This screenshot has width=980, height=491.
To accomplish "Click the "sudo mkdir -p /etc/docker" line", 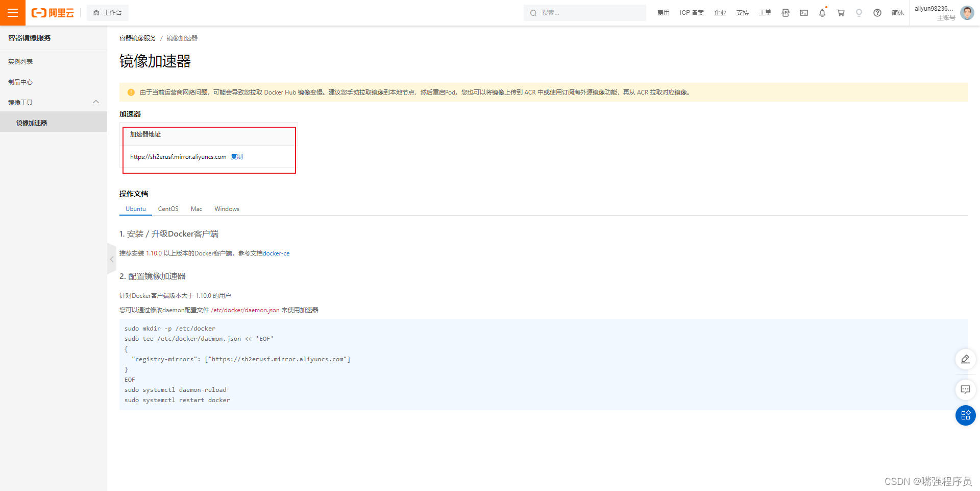I will click(x=170, y=329).
